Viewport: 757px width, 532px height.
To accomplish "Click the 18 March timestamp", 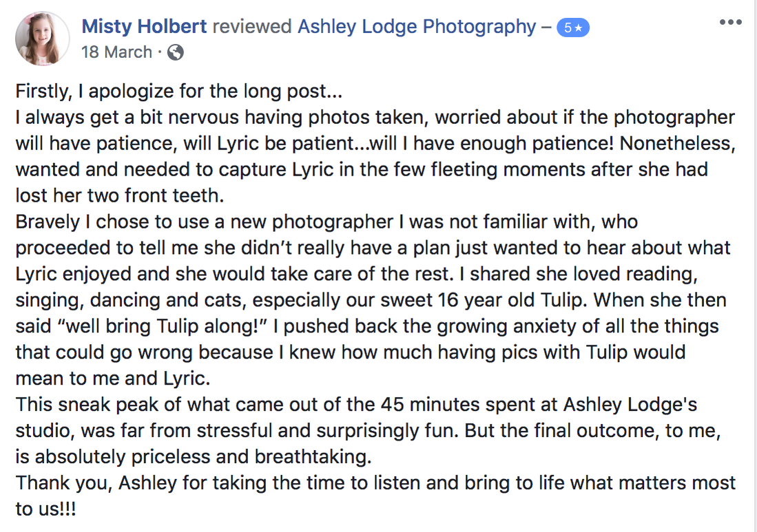I will [116, 52].
